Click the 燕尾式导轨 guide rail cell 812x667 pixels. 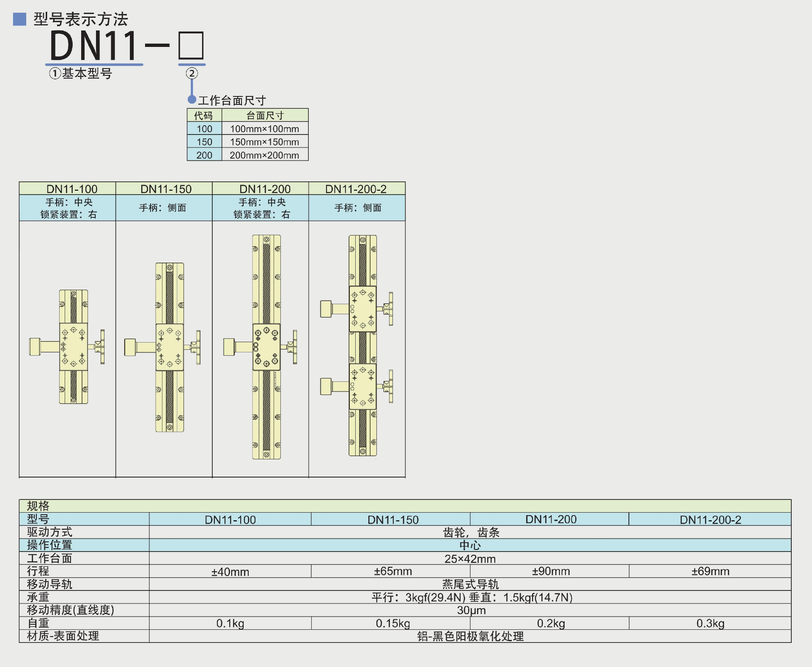(470, 585)
